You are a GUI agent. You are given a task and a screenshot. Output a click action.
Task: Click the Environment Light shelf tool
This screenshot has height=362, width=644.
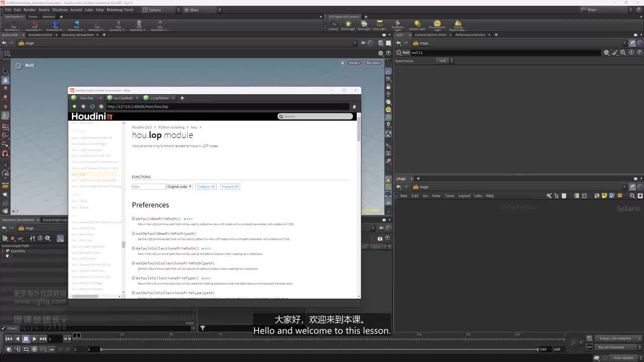click(437, 25)
